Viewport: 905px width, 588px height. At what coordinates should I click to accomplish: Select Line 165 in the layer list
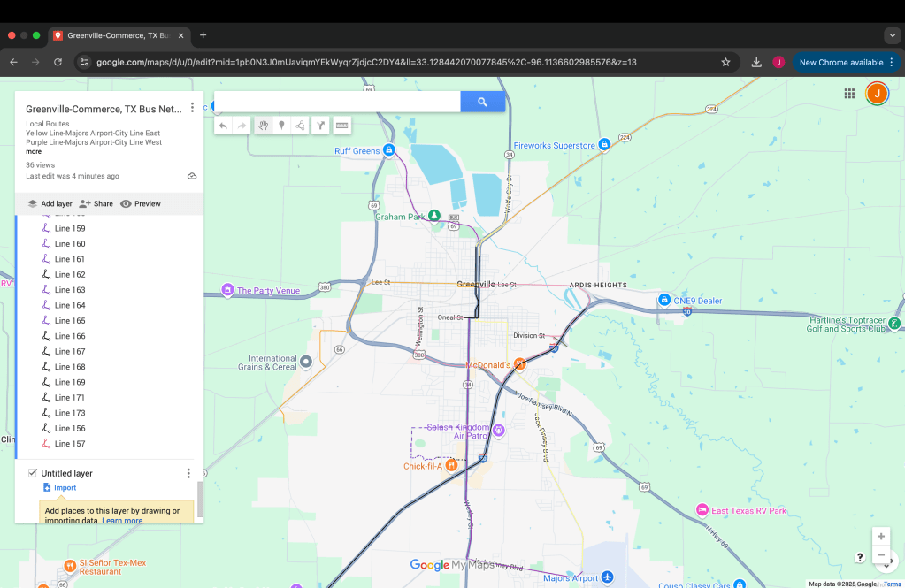pos(70,321)
